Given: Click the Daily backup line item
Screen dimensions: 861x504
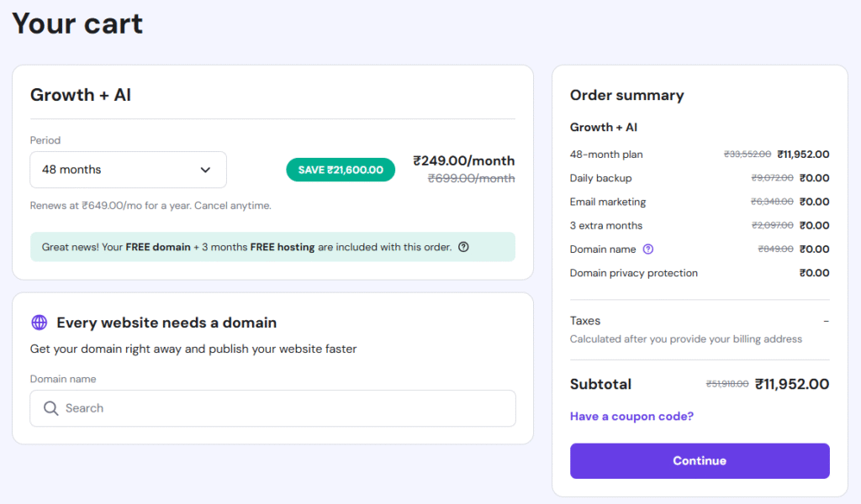Looking at the screenshot, I should click(600, 178).
